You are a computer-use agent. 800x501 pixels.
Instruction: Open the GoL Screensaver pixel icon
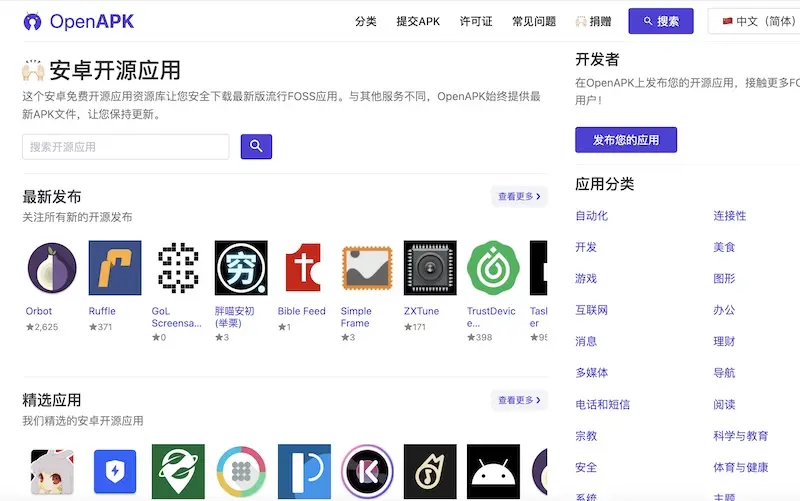tap(178, 268)
